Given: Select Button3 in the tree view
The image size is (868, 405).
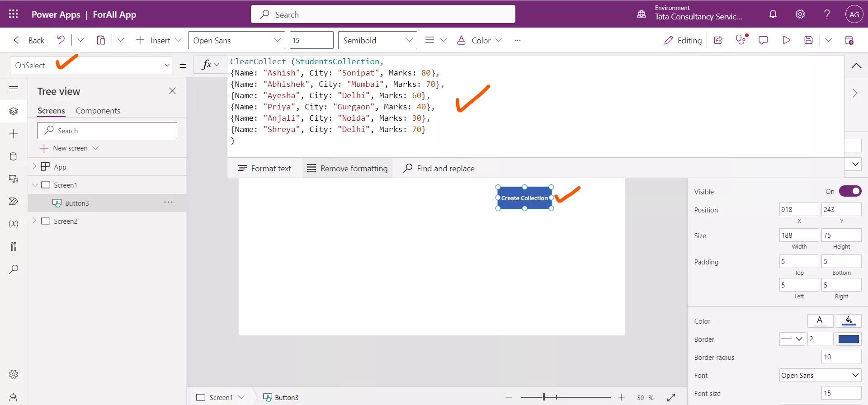Looking at the screenshot, I should pos(77,203).
